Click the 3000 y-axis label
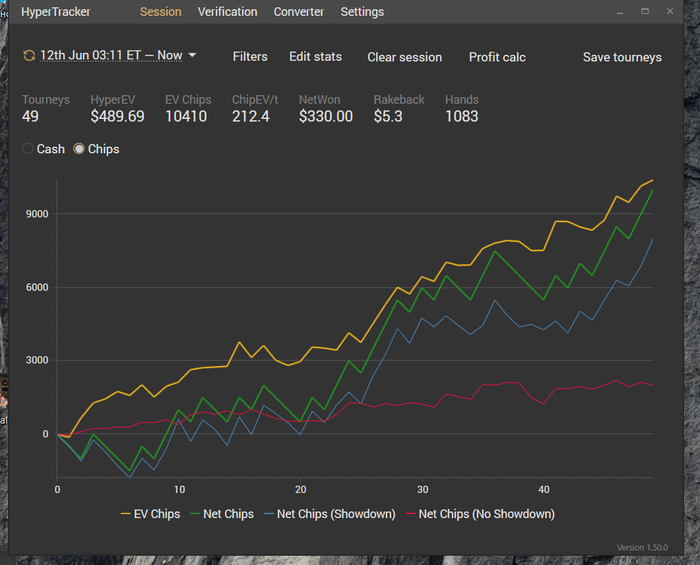This screenshot has height=565, width=700. coord(37,360)
